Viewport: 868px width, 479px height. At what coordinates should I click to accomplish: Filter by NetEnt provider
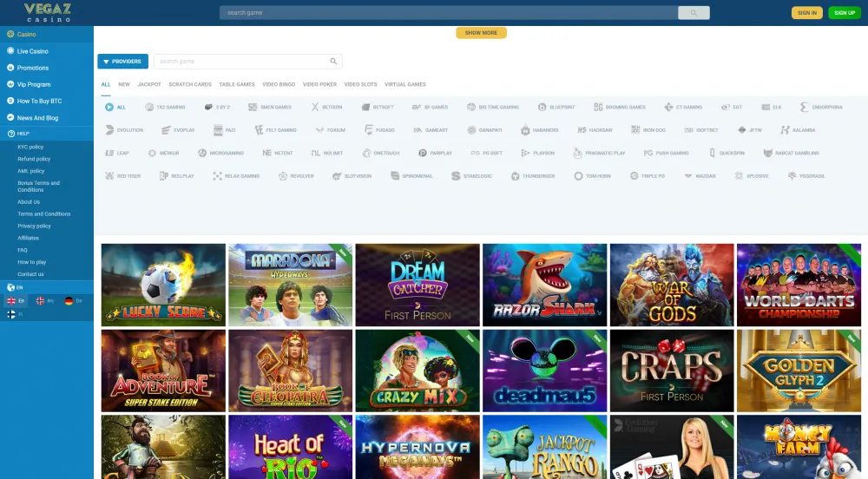(278, 154)
